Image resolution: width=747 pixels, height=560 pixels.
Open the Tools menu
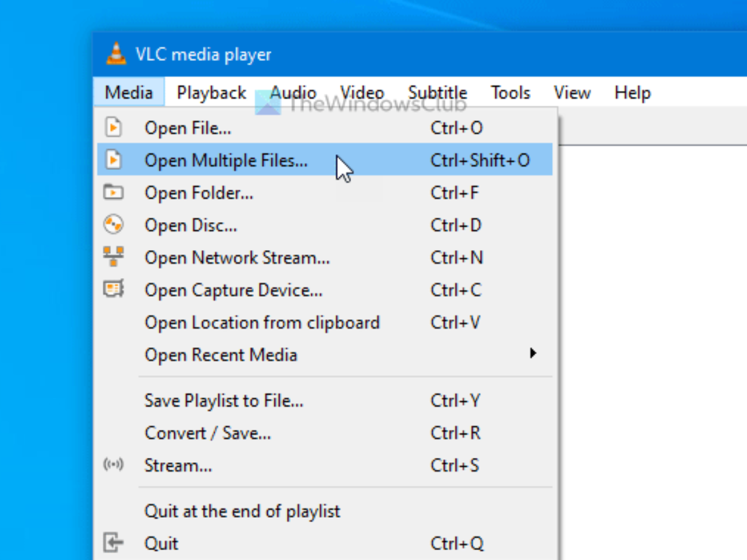(510, 93)
